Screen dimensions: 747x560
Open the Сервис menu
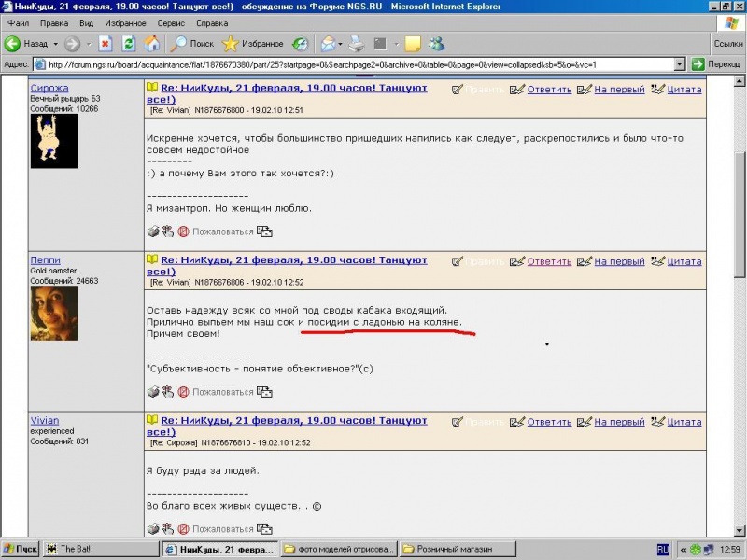[x=171, y=21]
